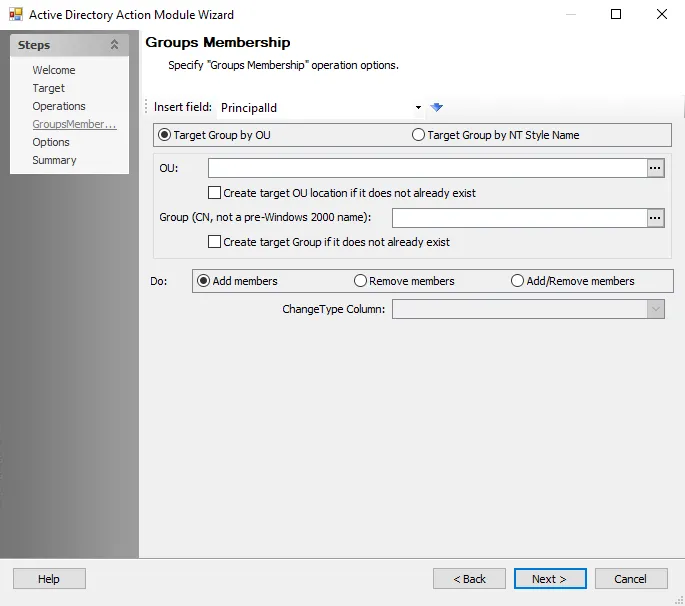This screenshot has width=685, height=606.
Task: Open the Insert field PrincipalId dropdown
Action: (x=418, y=107)
